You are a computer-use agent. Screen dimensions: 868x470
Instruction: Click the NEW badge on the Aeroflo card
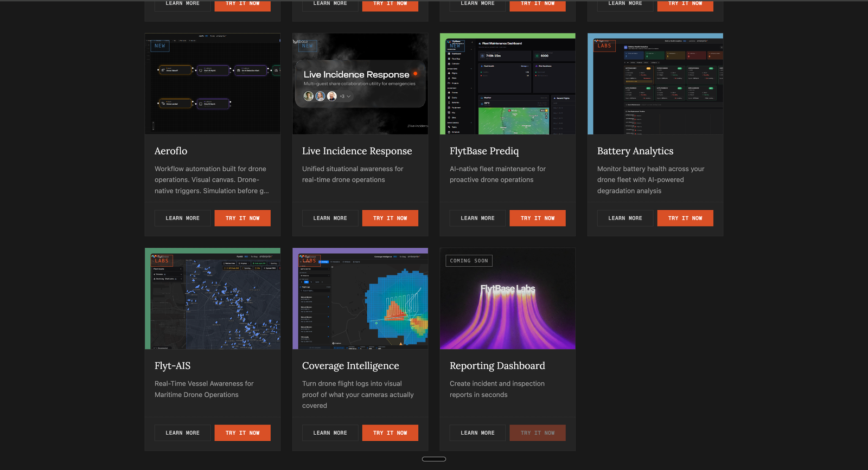pos(160,46)
